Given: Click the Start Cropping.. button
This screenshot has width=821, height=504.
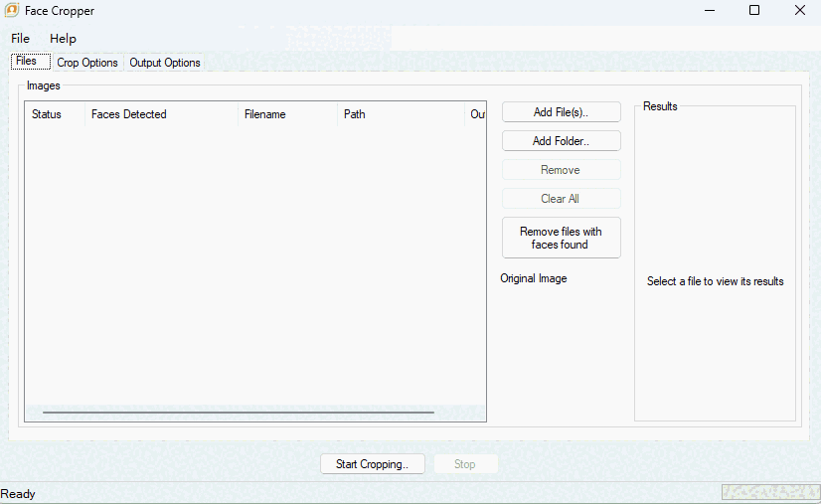Looking at the screenshot, I should [x=373, y=464].
